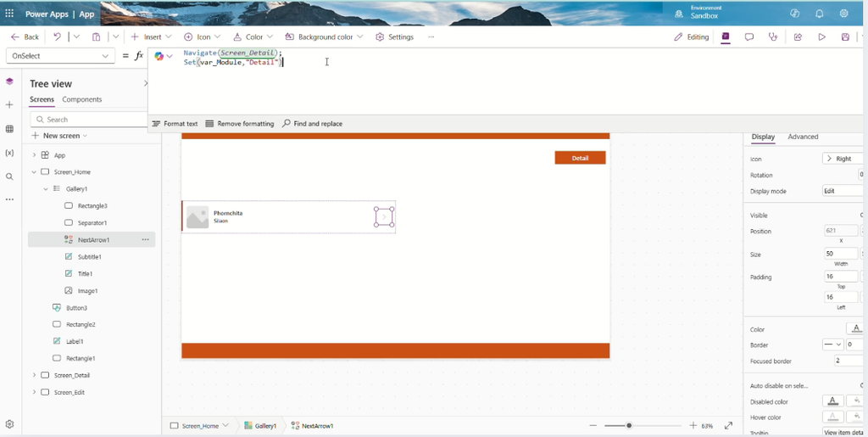Open the Tree view layers sidebar icon
The height and width of the screenshot is (437, 868).
[x=9, y=81]
